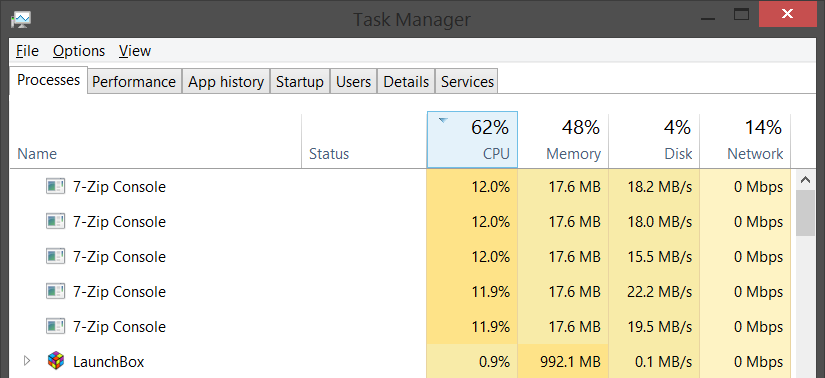Minimize the Task Manager window
This screenshot has height=378, width=825.
tap(708, 18)
